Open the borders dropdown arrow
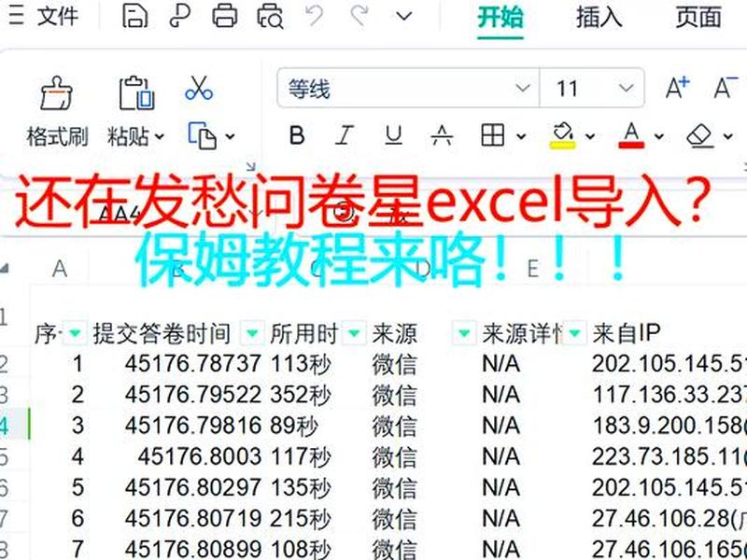This screenshot has width=747, height=560. pyautogui.click(x=521, y=136)
